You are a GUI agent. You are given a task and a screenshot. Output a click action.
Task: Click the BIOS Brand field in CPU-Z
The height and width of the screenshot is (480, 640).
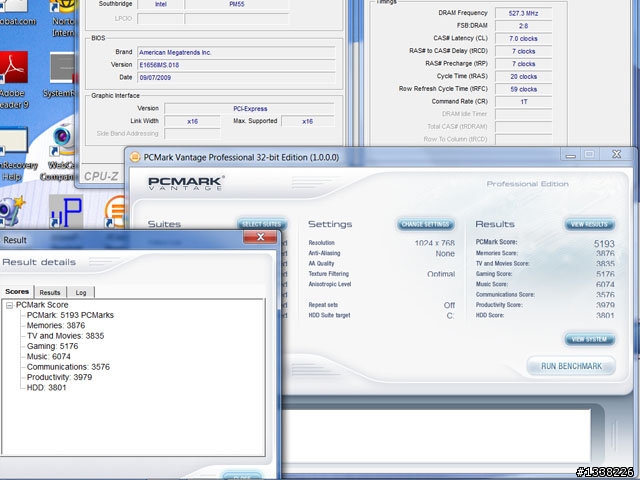coord(236,52)
